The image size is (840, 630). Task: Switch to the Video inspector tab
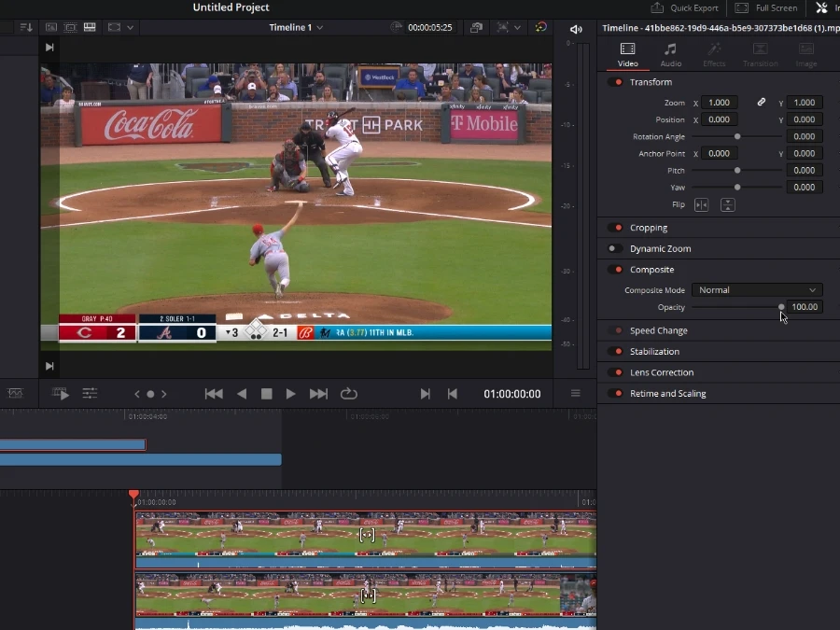(627, 55)
